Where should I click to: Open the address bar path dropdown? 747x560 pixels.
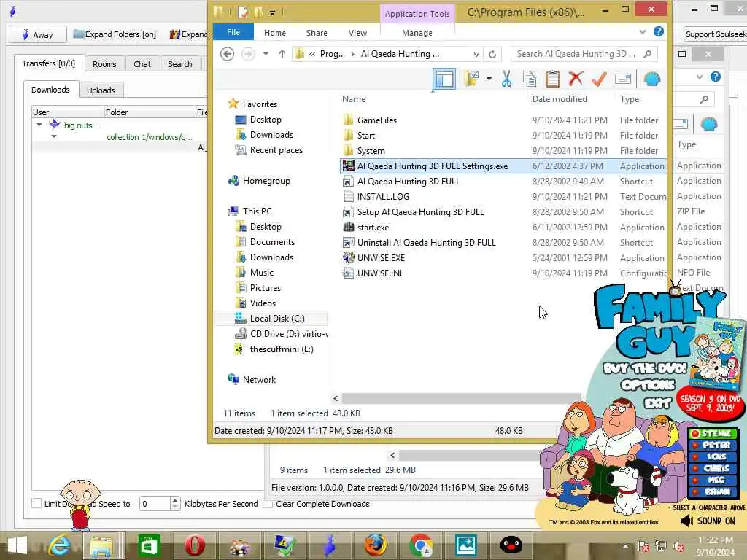point(476,54)
